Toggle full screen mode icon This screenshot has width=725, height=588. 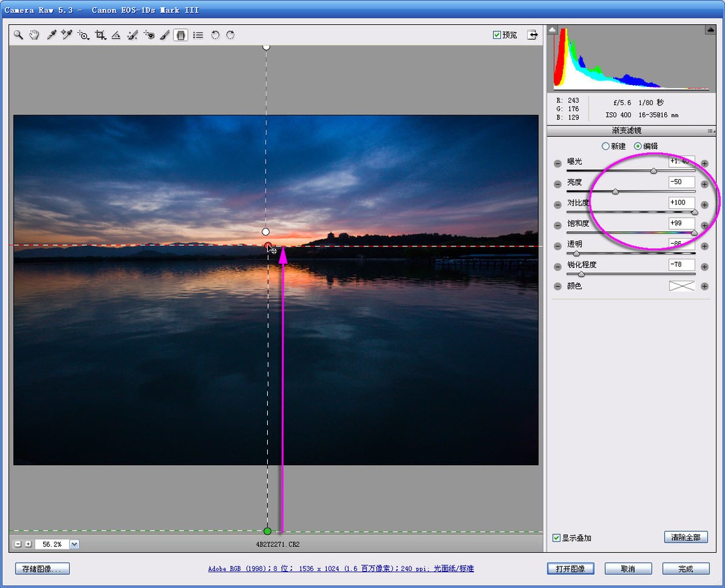pyautogui.click(x=534, y=35)
